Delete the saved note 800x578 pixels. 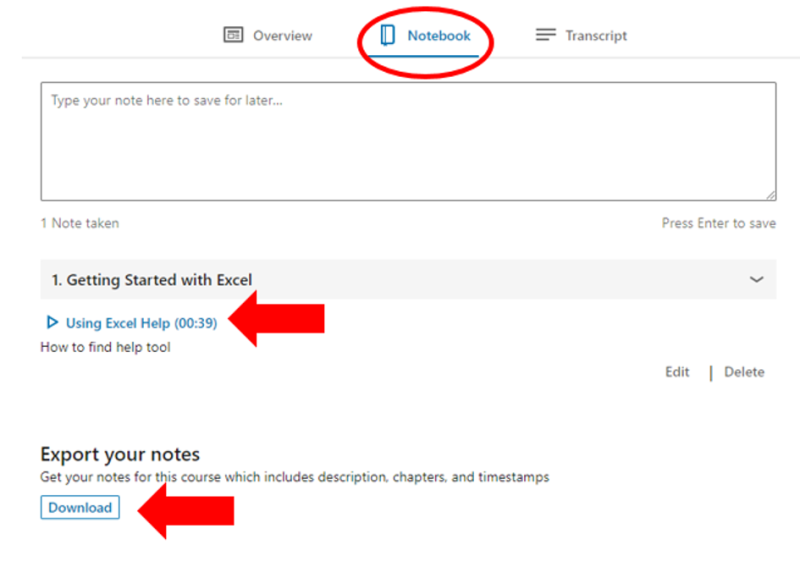pyautogui.click(x=744, y=372)
